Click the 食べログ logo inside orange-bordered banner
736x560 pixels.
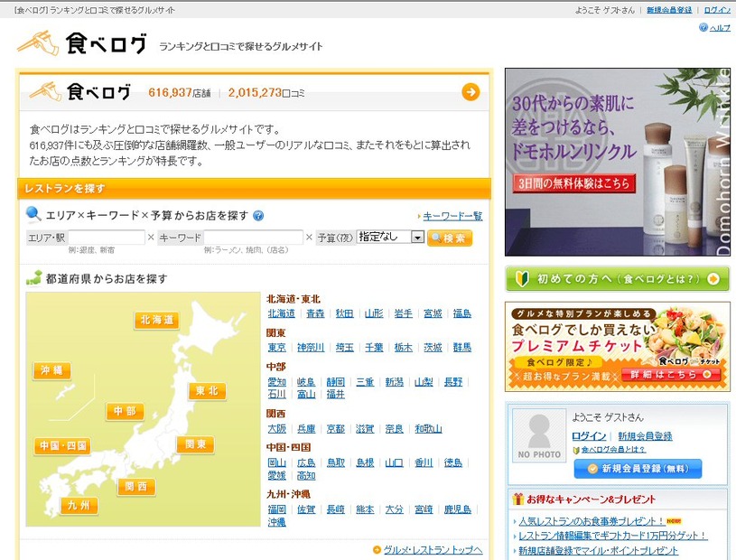(x=80, y=92)
